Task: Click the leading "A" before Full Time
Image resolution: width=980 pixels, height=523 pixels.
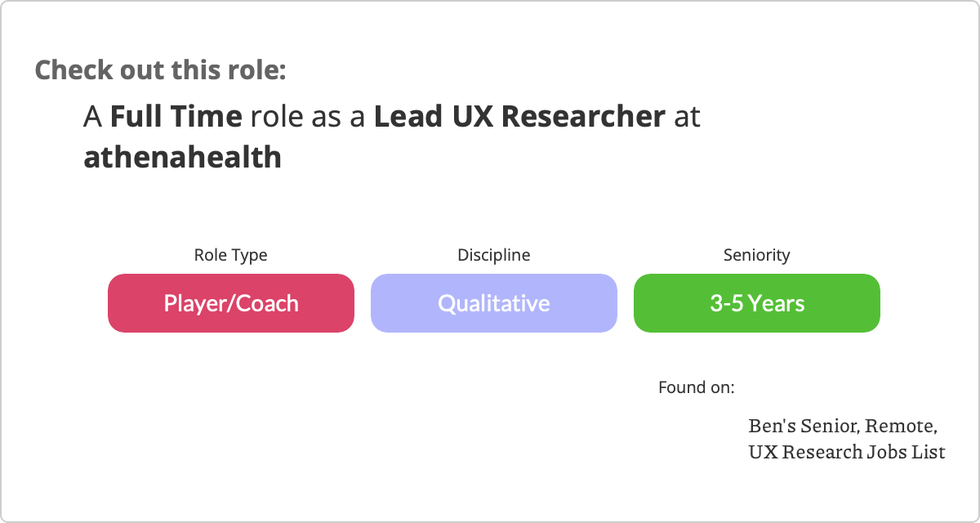Action: [93, 117]
